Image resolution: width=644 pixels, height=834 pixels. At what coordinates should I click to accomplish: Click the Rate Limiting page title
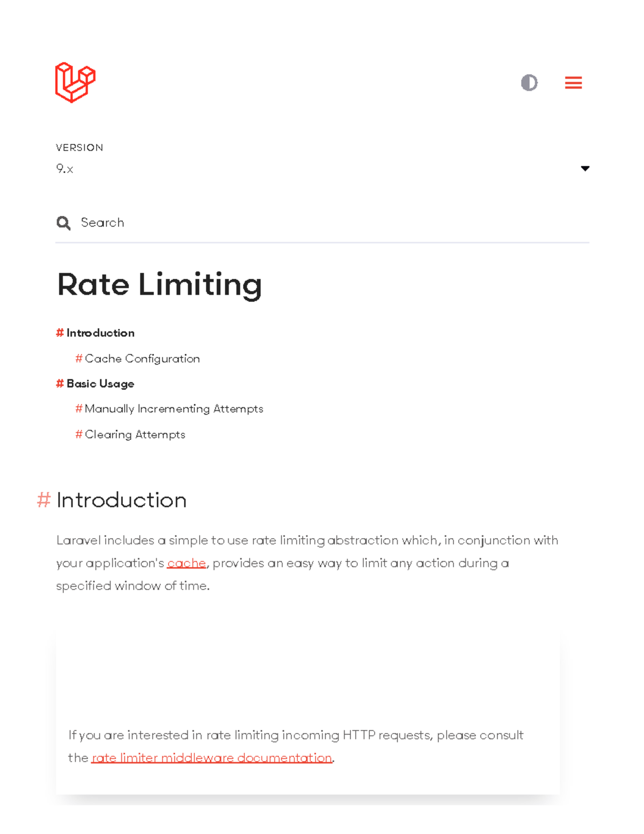tap(159, 285)
